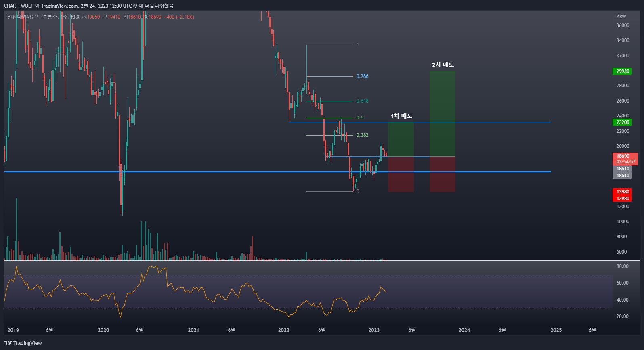Select the 0.618 Fibonacci level label
644x350 pixels.
tap(362, 101)
